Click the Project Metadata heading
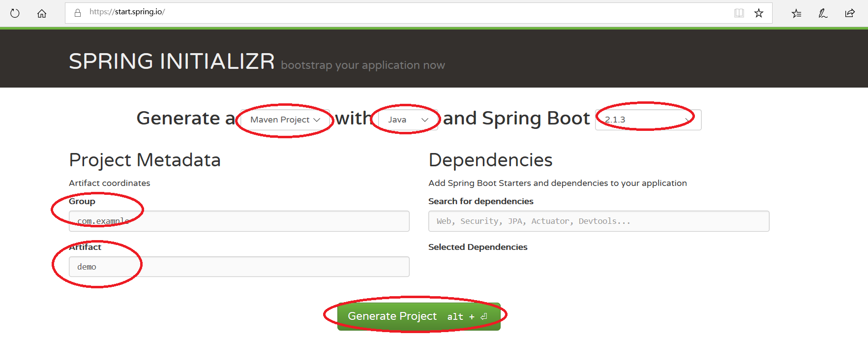The width and height of the screenshot is (868, 338). coord(145,160)
